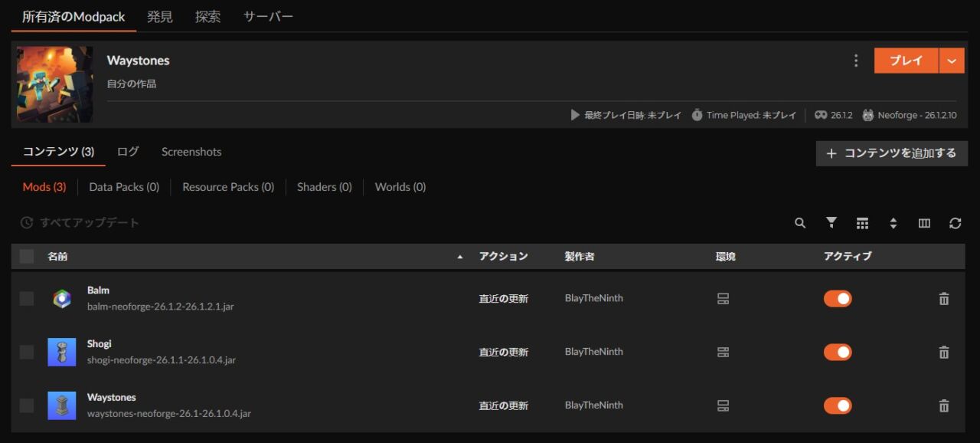Open the filter icon in the mod toolbar
Image resolution: width=980 pixels, height=443 pixels.
[831, 223]
